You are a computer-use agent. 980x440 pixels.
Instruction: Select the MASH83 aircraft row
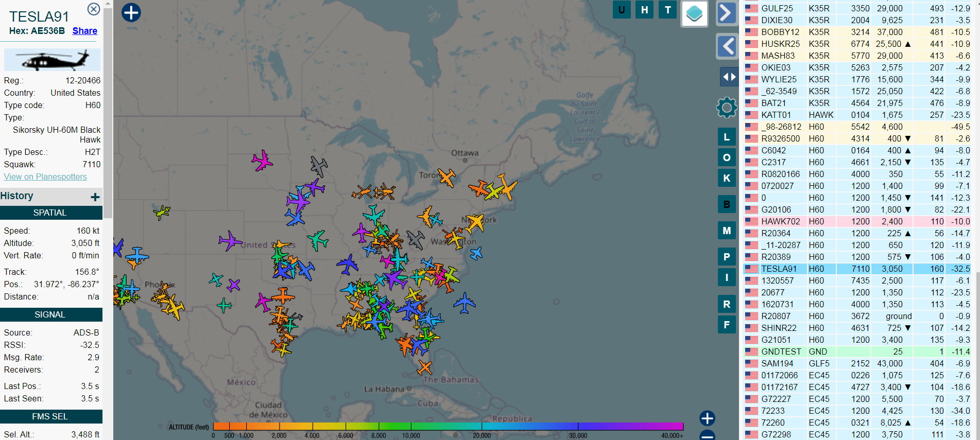point(857,56)
